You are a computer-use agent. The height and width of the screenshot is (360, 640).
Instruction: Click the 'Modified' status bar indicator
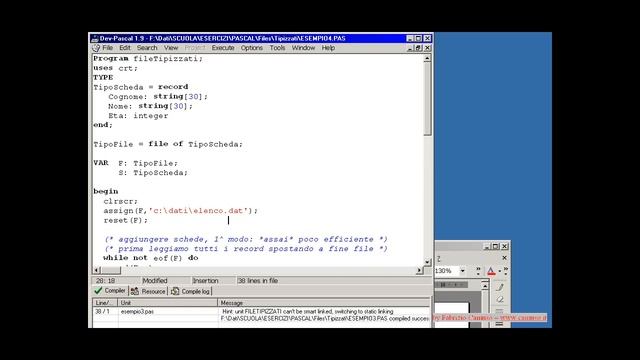pyautogui.click(x=155, y=281)
